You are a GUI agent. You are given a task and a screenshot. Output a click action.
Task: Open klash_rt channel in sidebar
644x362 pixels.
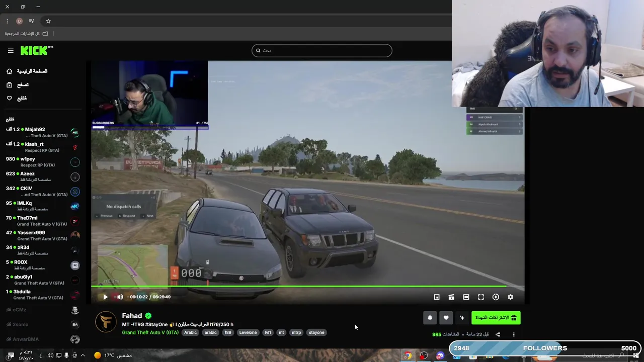pyautogui.click(x=42, y=147)
